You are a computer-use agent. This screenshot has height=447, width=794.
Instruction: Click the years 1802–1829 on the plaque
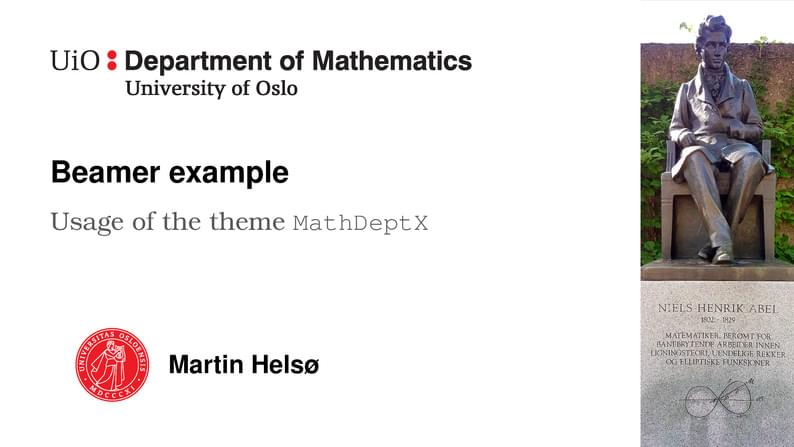[717, 320]
